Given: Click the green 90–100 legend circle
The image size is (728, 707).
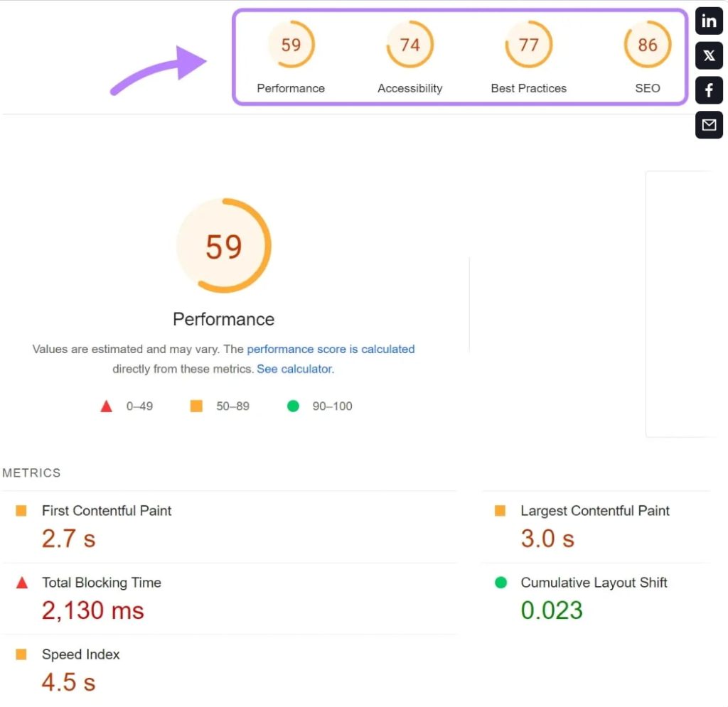Looking at the screenshot, I should (293, 406).
